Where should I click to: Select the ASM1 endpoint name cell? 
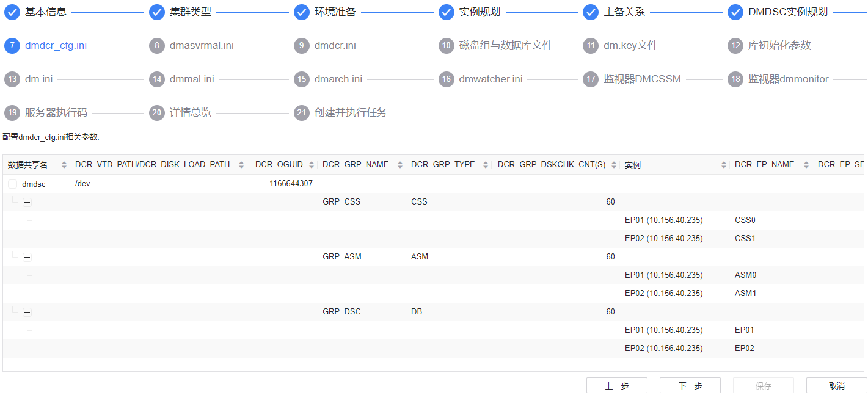point(746,294)
